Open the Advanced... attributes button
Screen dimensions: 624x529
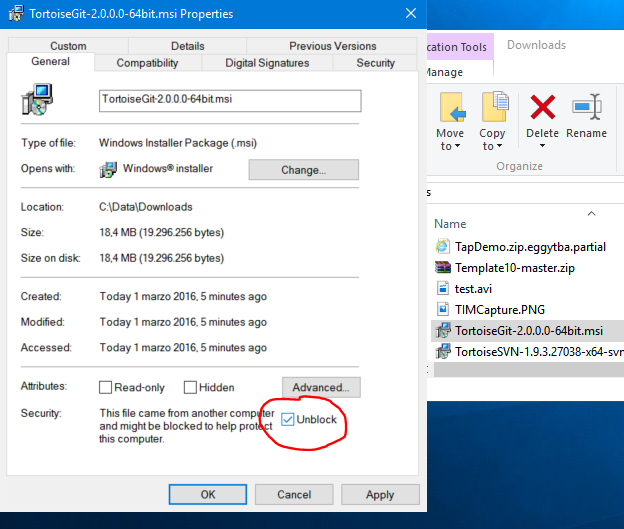320,387
